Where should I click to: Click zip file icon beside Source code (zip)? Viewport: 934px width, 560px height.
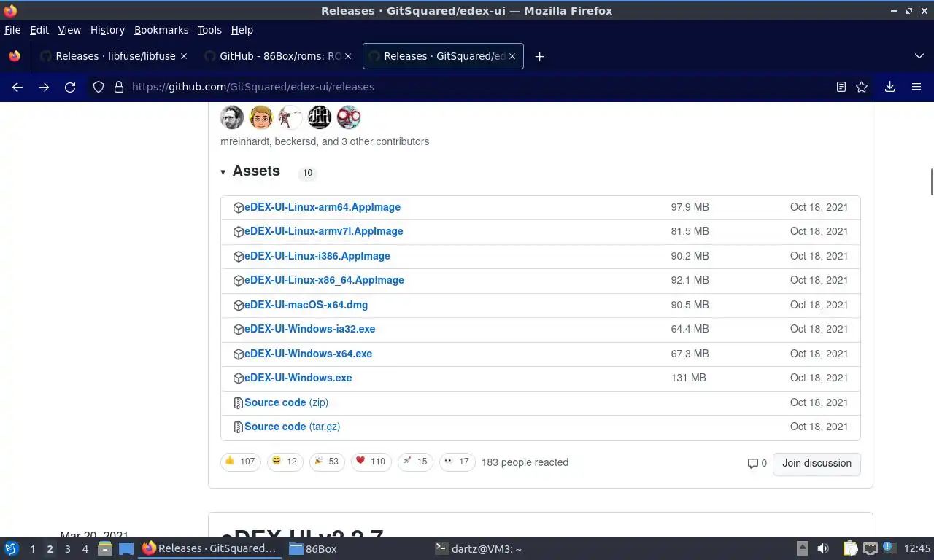(x=238, y=403)
